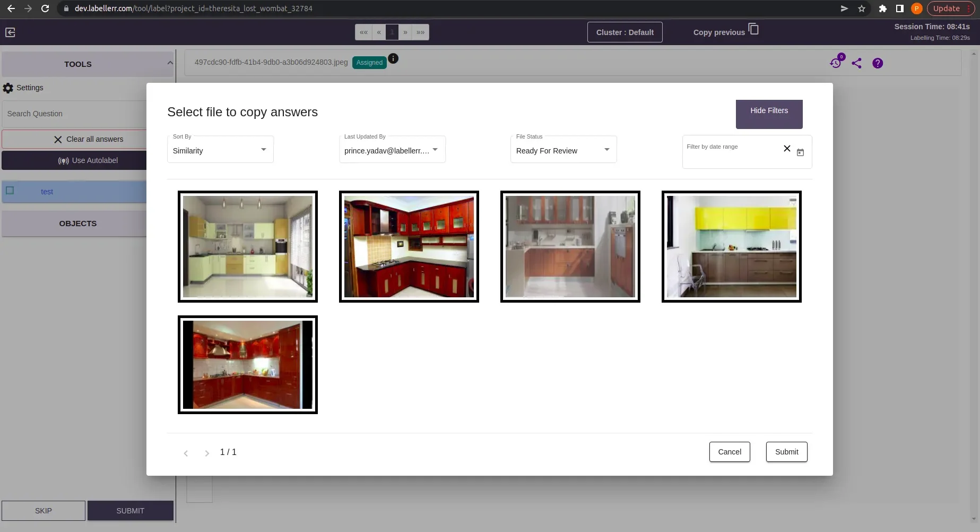The image size is (980, 532).
Task: Clear the date range with the X icon
Action: click(x=787, y=149)
